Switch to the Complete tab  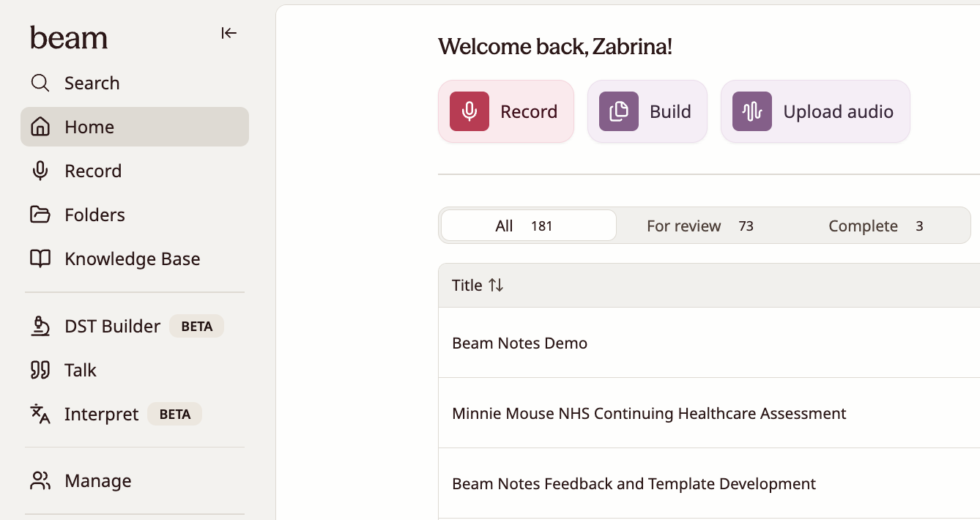tap(876, 226)
